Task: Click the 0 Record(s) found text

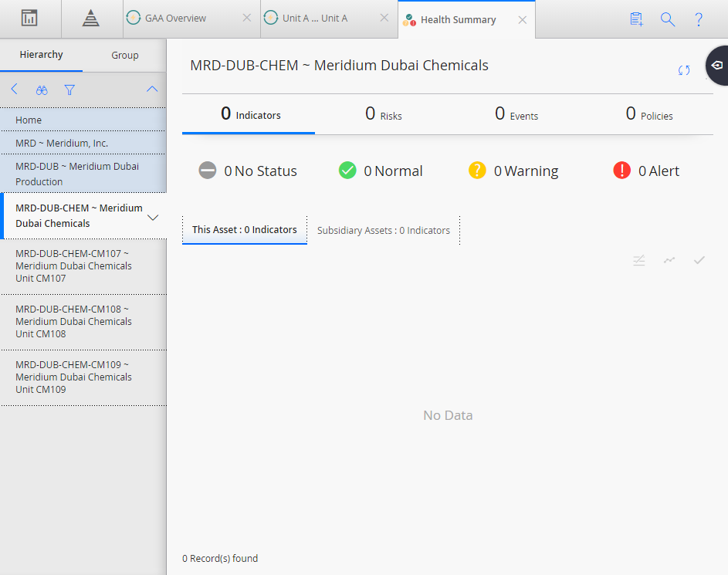Action: (220, 558)
